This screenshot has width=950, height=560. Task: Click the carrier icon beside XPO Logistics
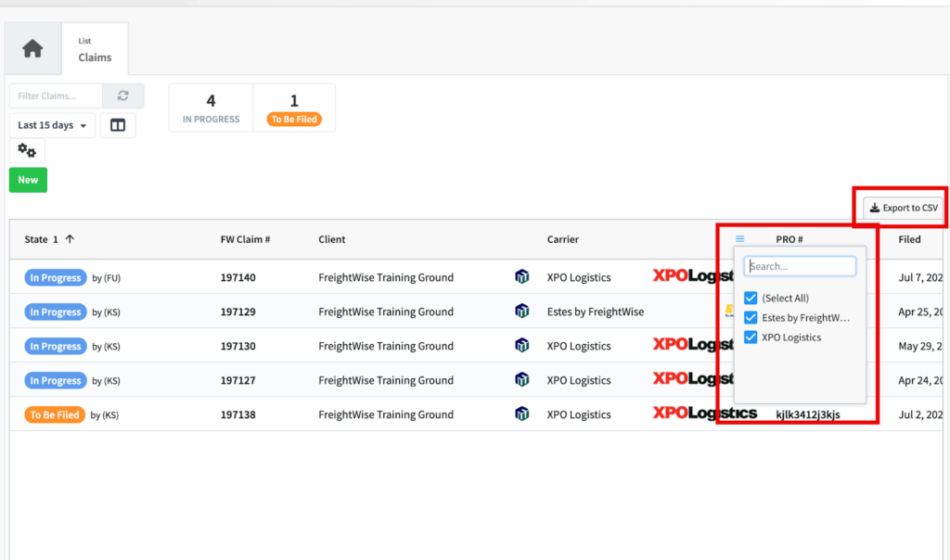pos(522,276)
